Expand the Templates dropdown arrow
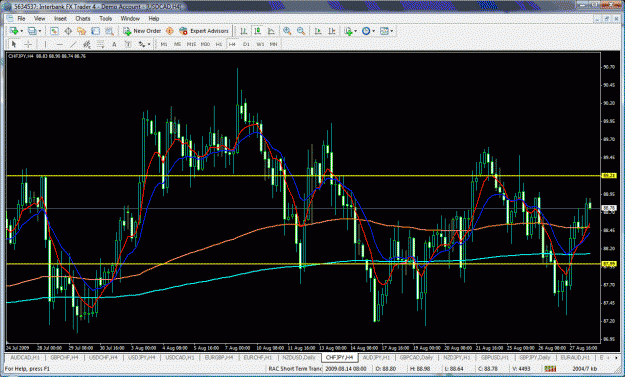 (392, 31)
